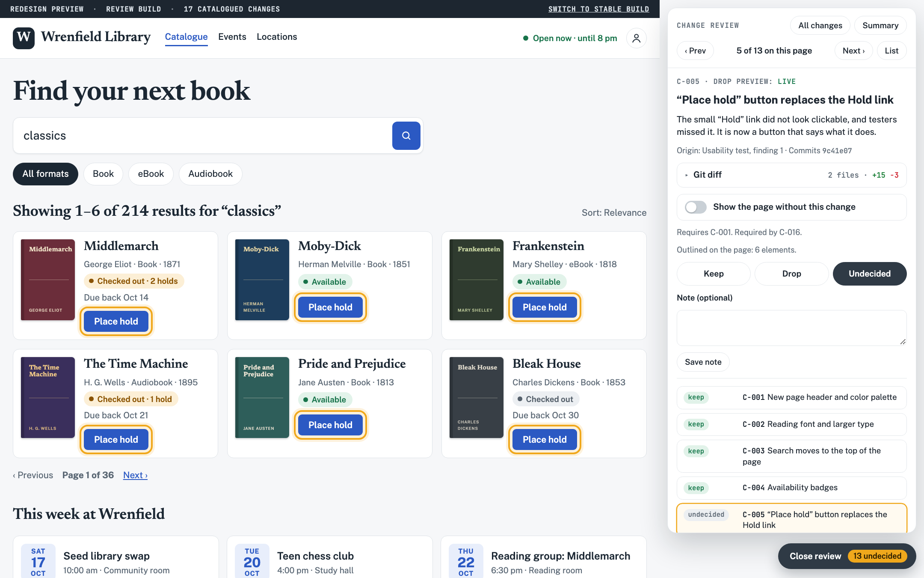Place hold on Frankenstein
Screen dimensions: 924x578
pyautogui.click(x=545, y=307)
